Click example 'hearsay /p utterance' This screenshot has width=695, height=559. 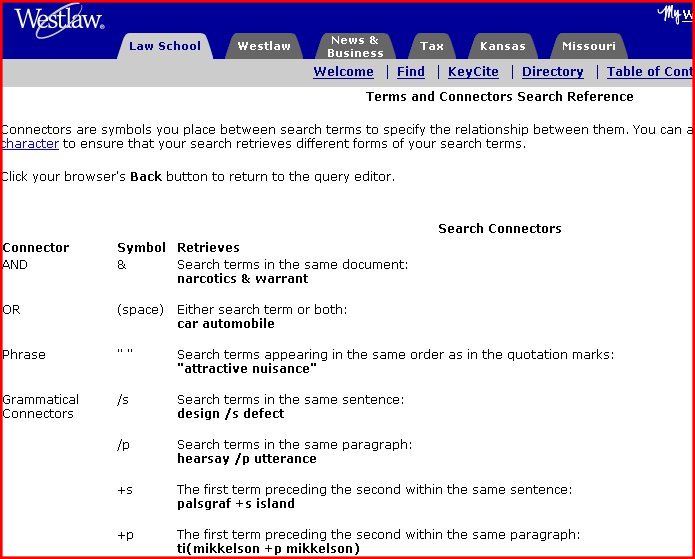247,459
